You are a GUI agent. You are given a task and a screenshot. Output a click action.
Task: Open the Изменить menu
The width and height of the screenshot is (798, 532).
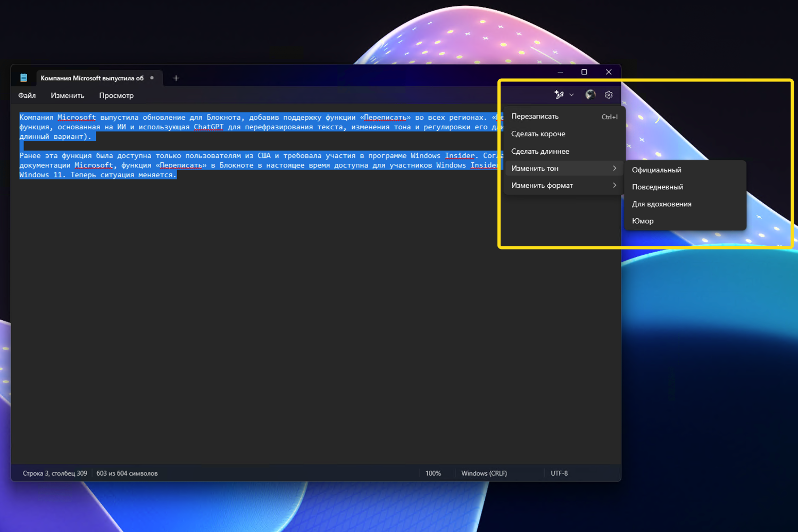pyautogui.click(x=68, y=96)
